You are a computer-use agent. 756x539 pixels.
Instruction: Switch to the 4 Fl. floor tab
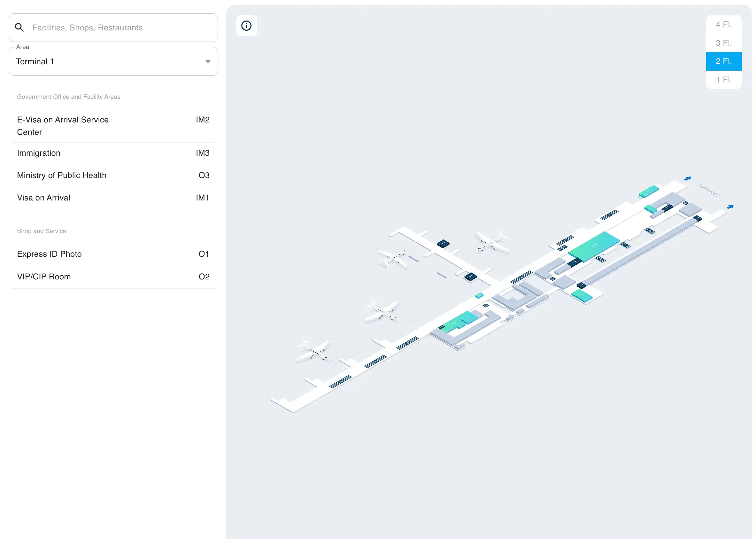point(723,25)
